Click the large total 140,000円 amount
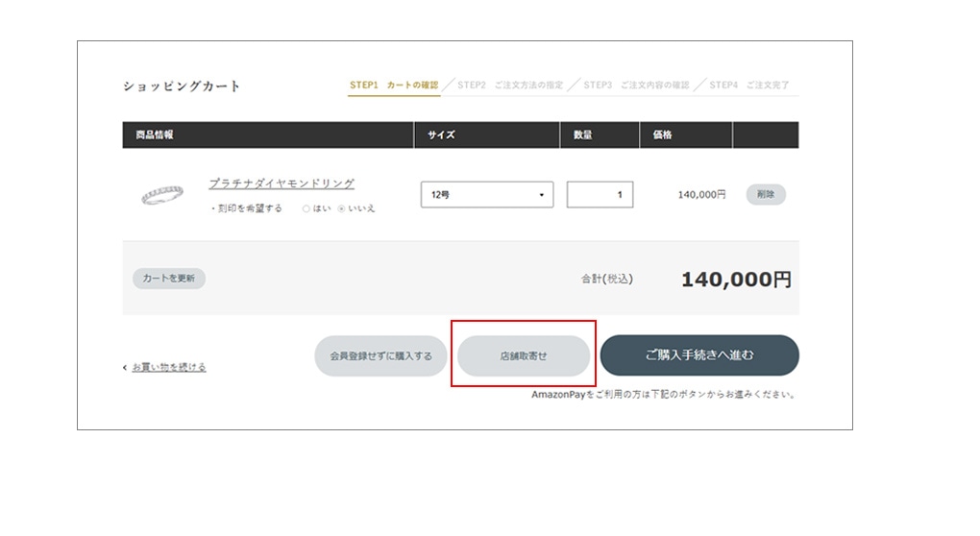 736,280
